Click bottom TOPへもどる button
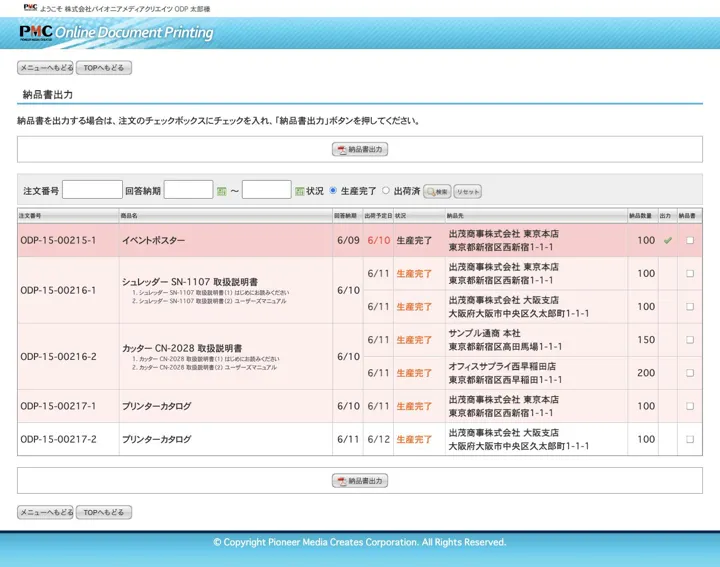Screen dimensions: 720x567 click(104, 512)
